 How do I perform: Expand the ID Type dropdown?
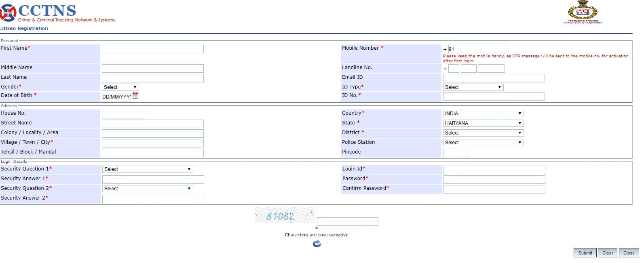click(473, 87)
